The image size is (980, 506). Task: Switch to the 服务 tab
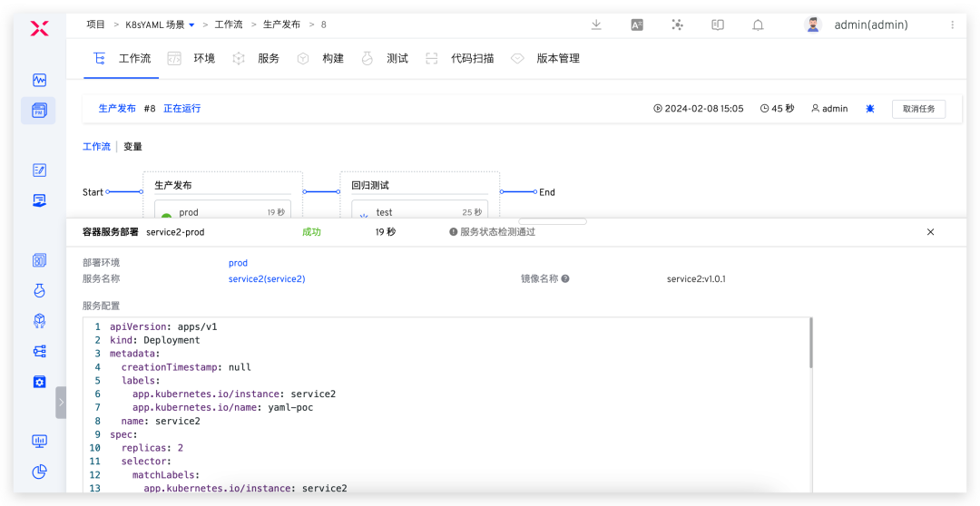[256, 59]
